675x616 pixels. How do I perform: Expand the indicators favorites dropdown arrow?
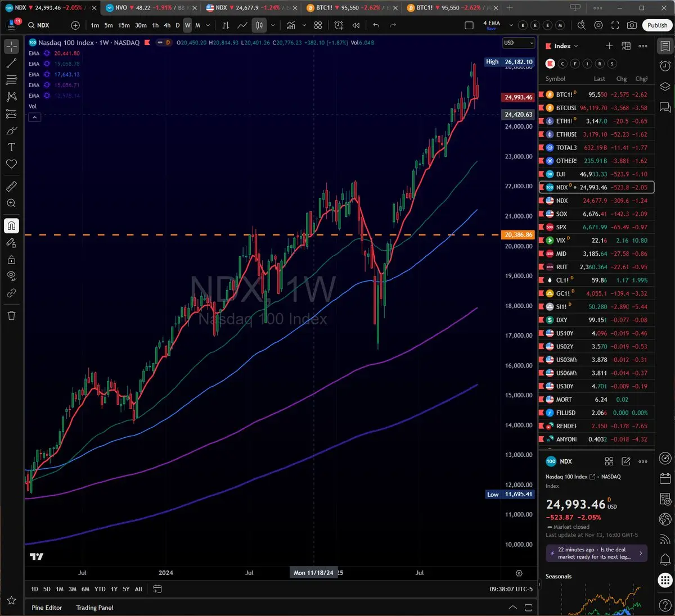304,25
